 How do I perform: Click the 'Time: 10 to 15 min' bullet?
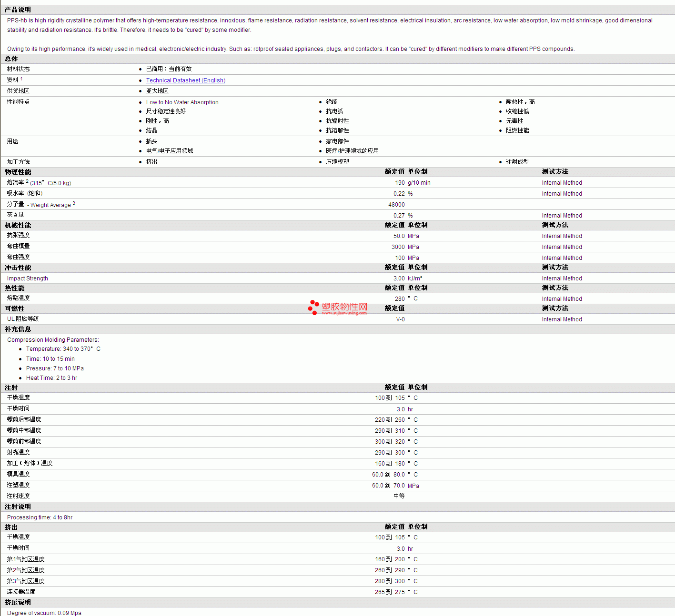click(x=50, y=359)
